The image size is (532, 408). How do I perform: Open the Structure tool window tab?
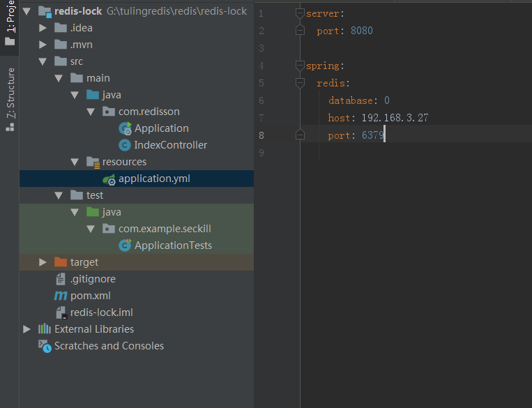(10, 99)
